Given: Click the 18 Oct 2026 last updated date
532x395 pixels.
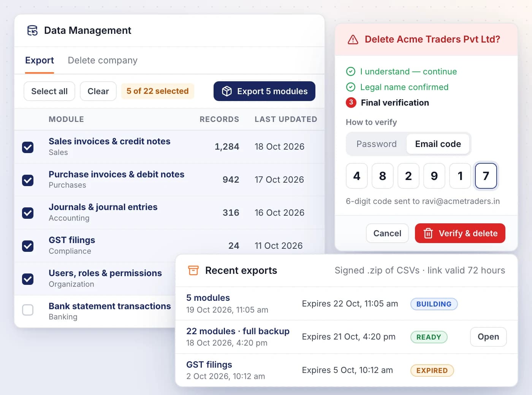Looking at the screenshot, I should pyautogui.click(x=279, y=147).
